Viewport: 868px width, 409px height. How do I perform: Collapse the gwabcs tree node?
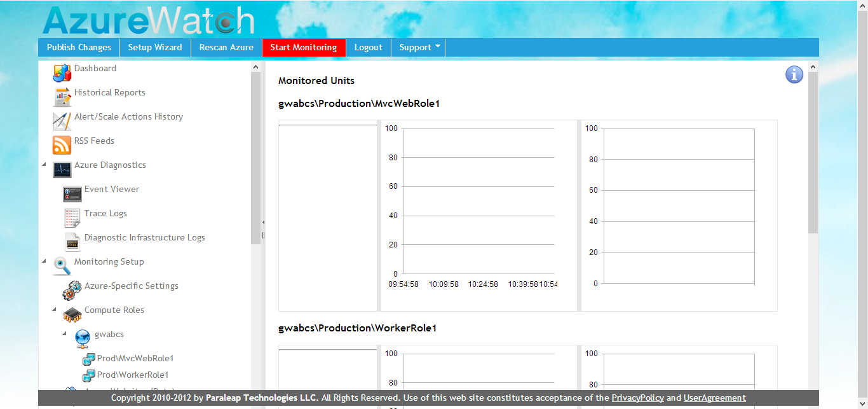64,334
